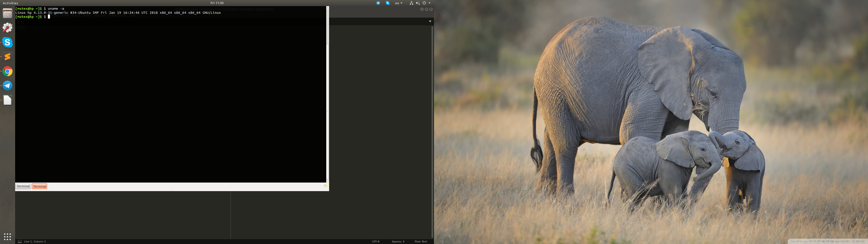Select the grey inactive Terminal tab
Viewport: 868px width, 244px height.
(x=23, y=186)
